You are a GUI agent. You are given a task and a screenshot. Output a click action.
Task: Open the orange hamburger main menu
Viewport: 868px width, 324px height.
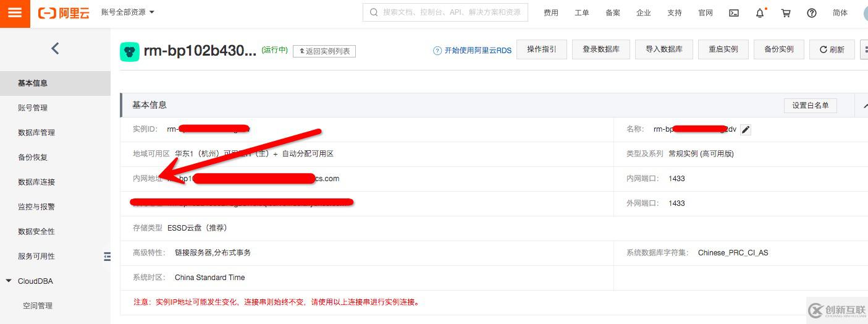(x=15, y=13)
